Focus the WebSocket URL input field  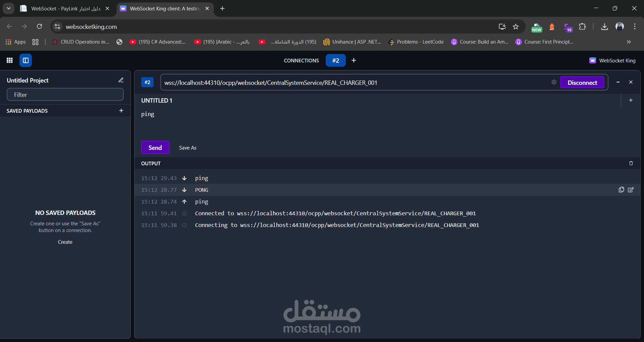pos(356,82)
